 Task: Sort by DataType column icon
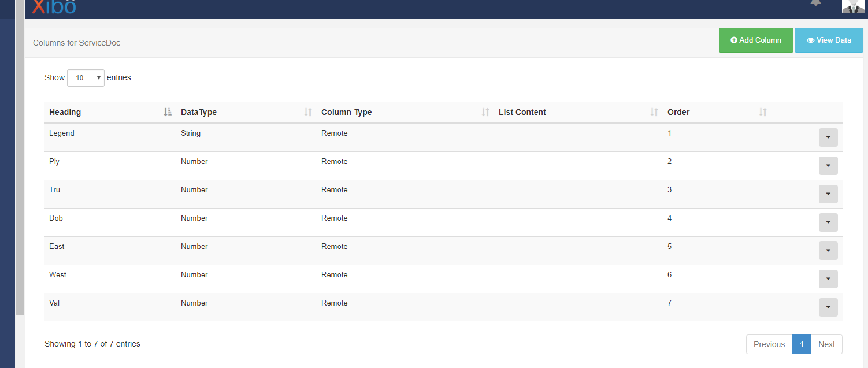[x=308, y=112]
